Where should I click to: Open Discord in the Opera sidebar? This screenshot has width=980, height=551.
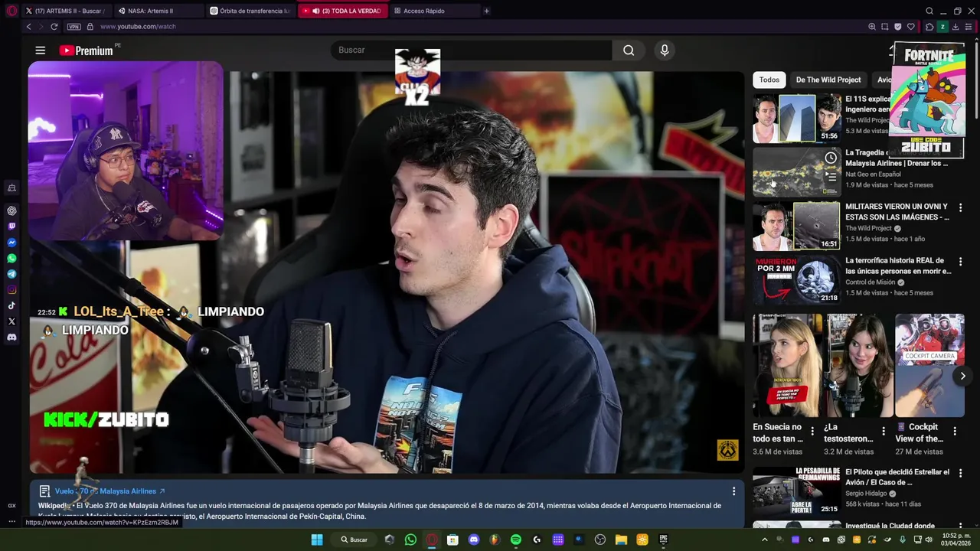pos(11,337)
